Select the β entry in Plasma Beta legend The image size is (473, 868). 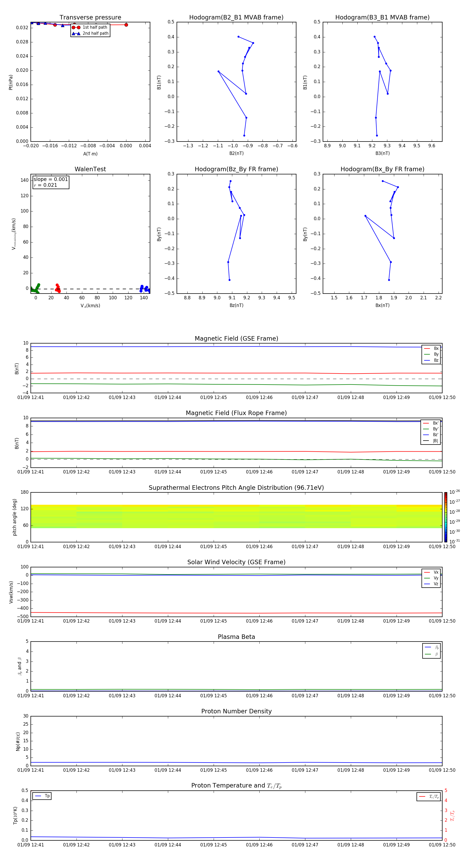[x=431, y=654]
